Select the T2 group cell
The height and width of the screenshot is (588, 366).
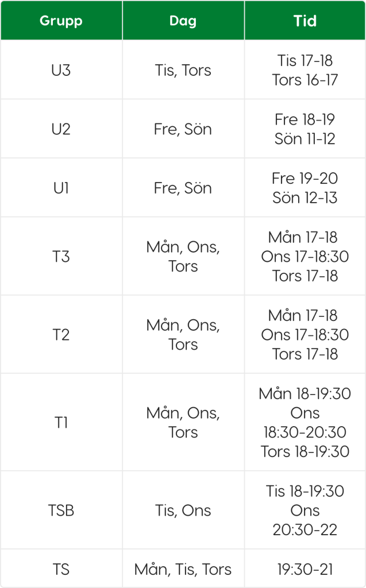pyautogui.click(x=61, y=335)
